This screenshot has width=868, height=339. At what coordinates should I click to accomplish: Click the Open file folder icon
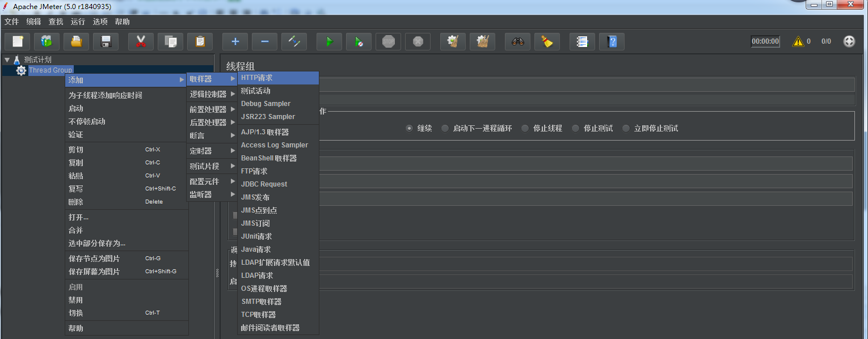tap(76, 41)
